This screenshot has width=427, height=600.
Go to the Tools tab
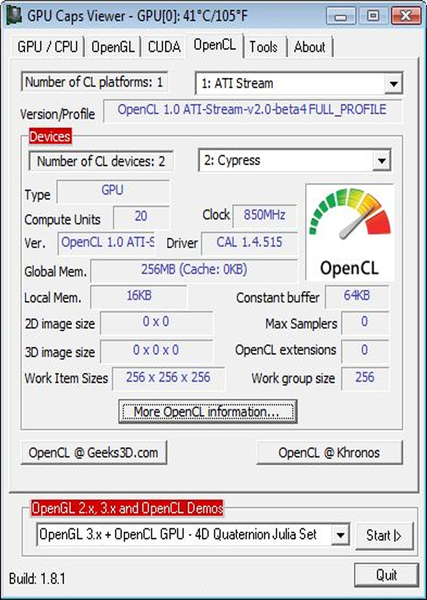tap(264, 47)
